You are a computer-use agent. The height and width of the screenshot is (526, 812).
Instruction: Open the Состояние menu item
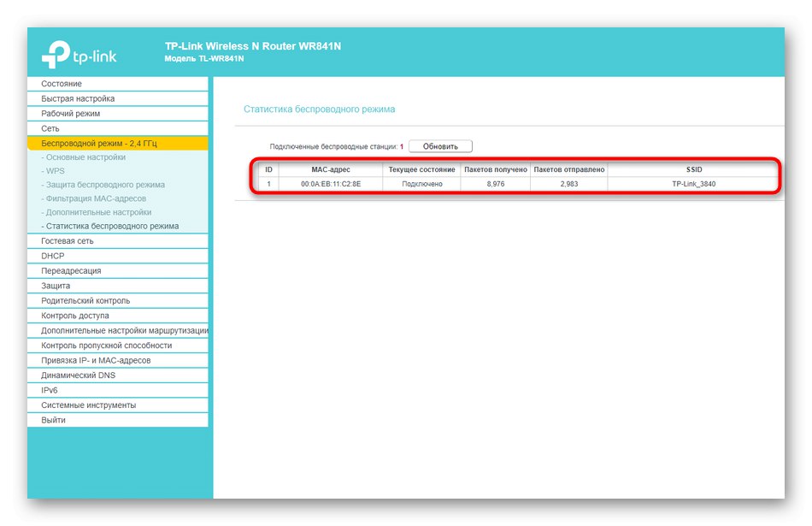click(x=118, y=84)
